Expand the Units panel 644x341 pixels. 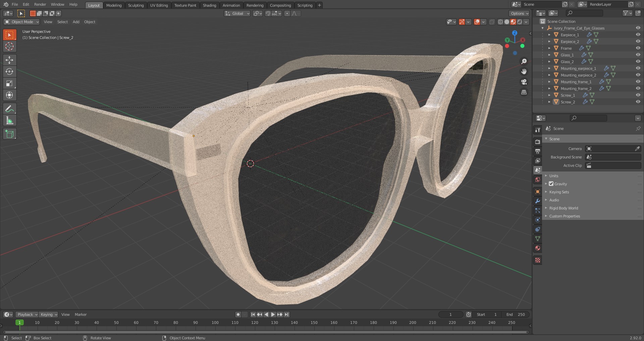click(553, 176)
